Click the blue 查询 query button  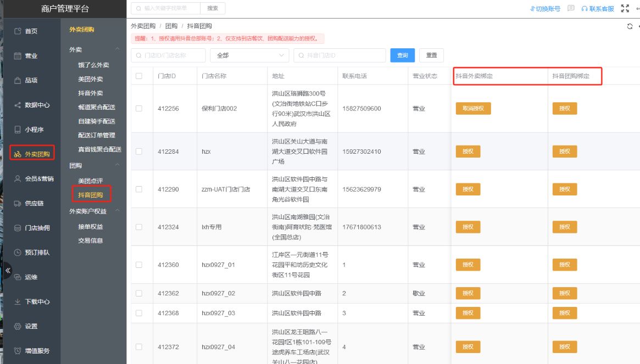coord(403,55)
